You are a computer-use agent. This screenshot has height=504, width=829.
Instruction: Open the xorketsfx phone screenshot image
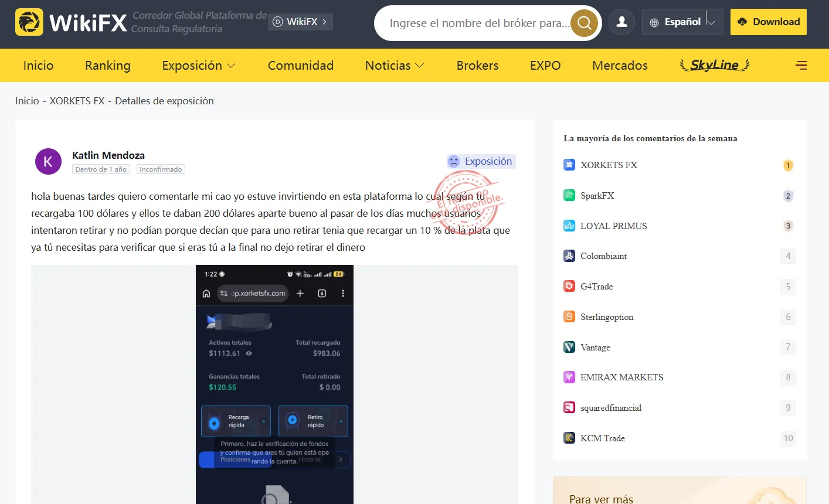tap(274, 384)
